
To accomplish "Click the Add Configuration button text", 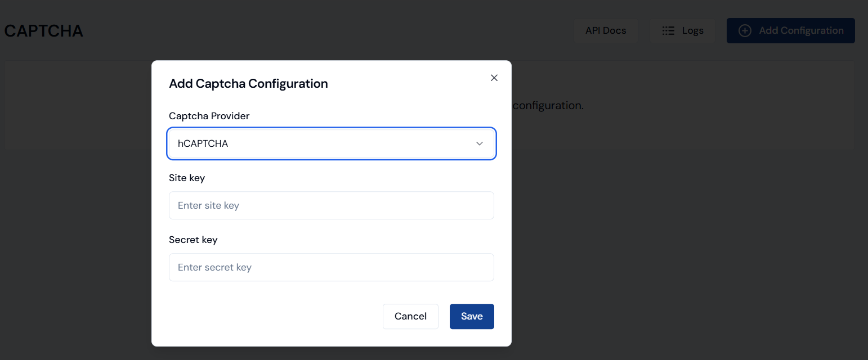I will pos(800,31).
